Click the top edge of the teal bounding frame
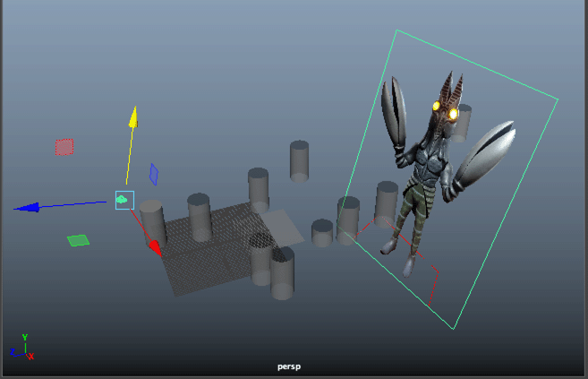 (474, 64)
